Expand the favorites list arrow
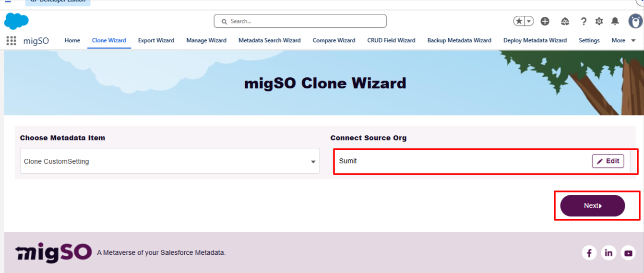This screenshot has height=273, width=644. tap(529, 21)
